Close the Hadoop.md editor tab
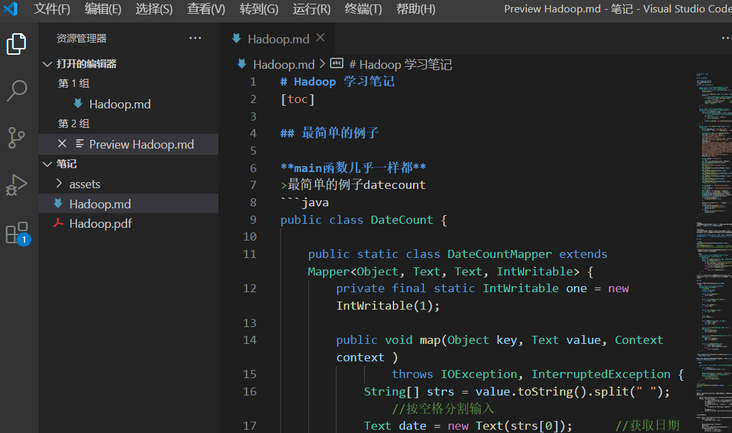The width and height of the screenshot is (732, 433). [x=320, y=38]
